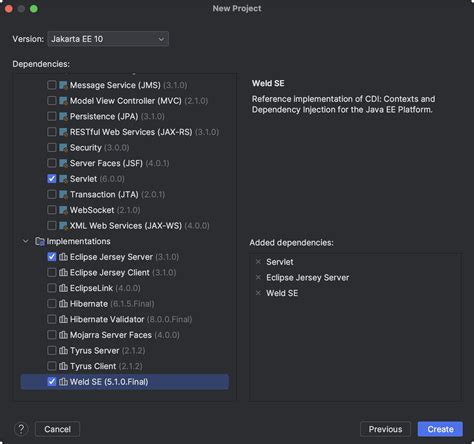474x444 pixels.
Task: Click the Tyrus Client library icon
Action: pos(63,366)
